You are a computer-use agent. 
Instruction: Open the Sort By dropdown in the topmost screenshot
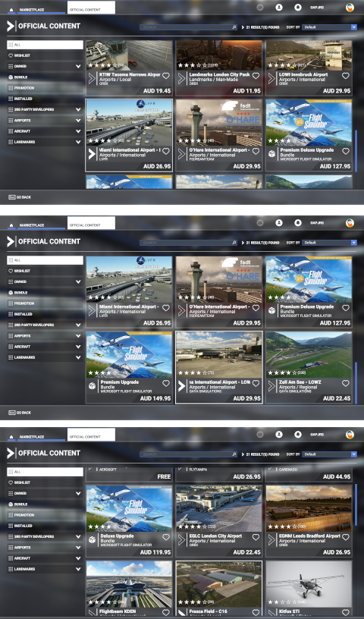coord(329,27)
